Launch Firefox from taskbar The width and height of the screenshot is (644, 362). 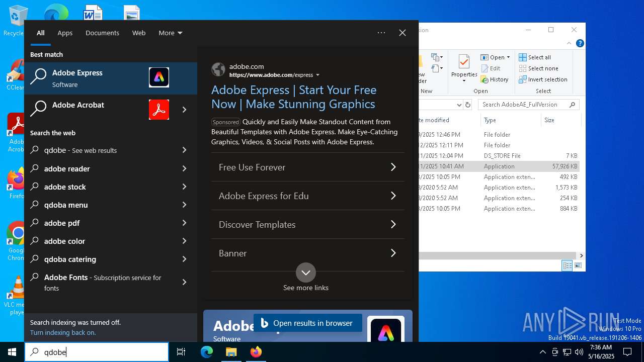coord(256,352)
